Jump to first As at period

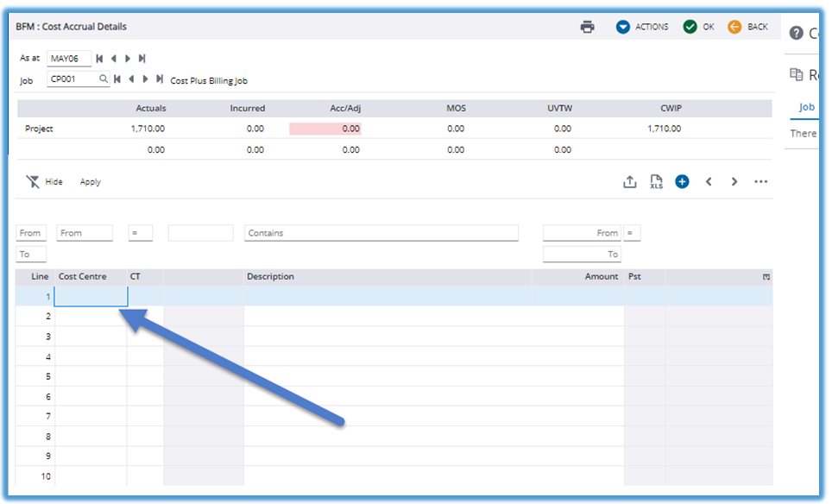[100, 59]
